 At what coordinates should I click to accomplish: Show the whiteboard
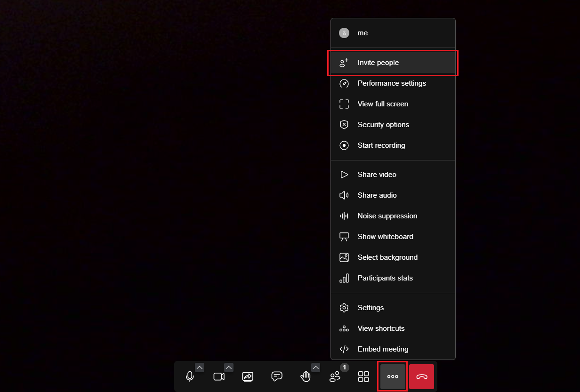coord(385,237)
